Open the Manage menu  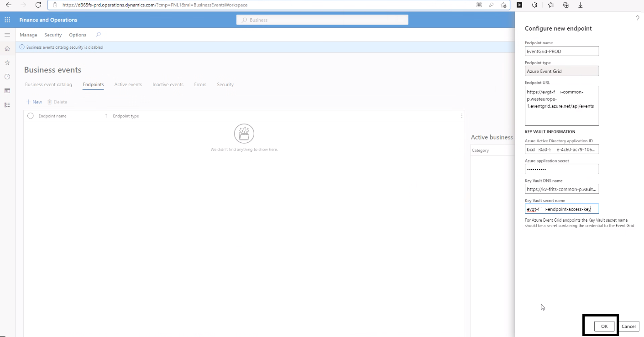point(28,35)
